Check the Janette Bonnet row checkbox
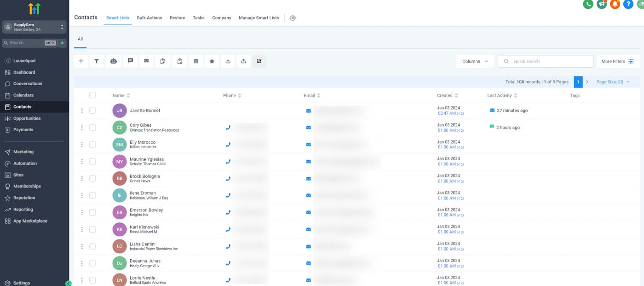Viewport: 644px width, 286px height. pyautogui.click(x=92, y=111)
